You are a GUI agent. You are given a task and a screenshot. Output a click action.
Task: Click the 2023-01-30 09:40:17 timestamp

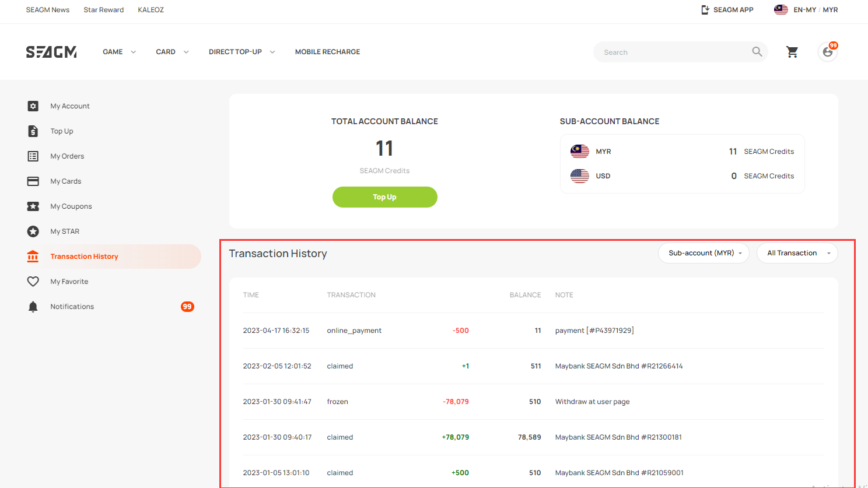point(278,437)
